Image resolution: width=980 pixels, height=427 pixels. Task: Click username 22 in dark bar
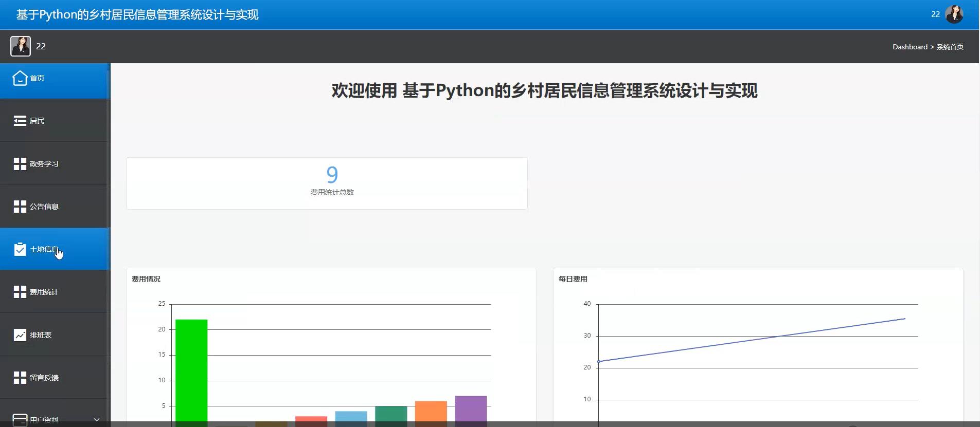point(41,46)
